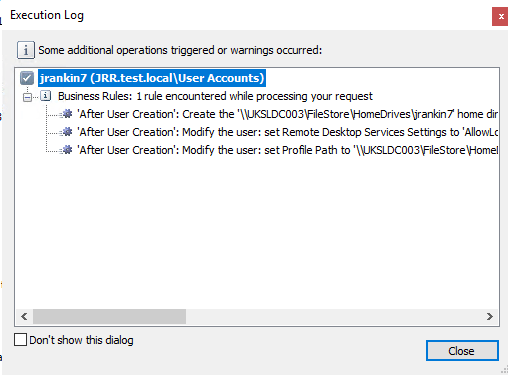Uncheck the jrankin7 user checkbox
The height and width of the screenshot is (375, 508).
click(27, 78)
